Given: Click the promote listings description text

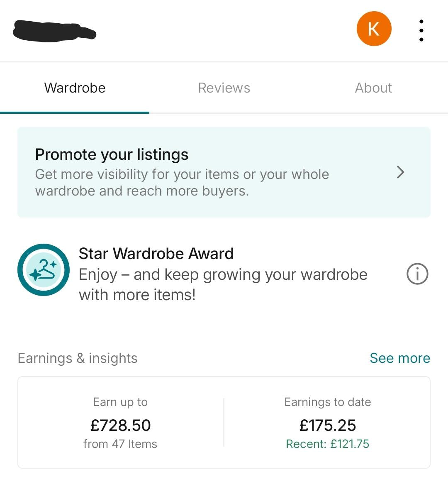Looking at the screenshot, I should point(182,183).
